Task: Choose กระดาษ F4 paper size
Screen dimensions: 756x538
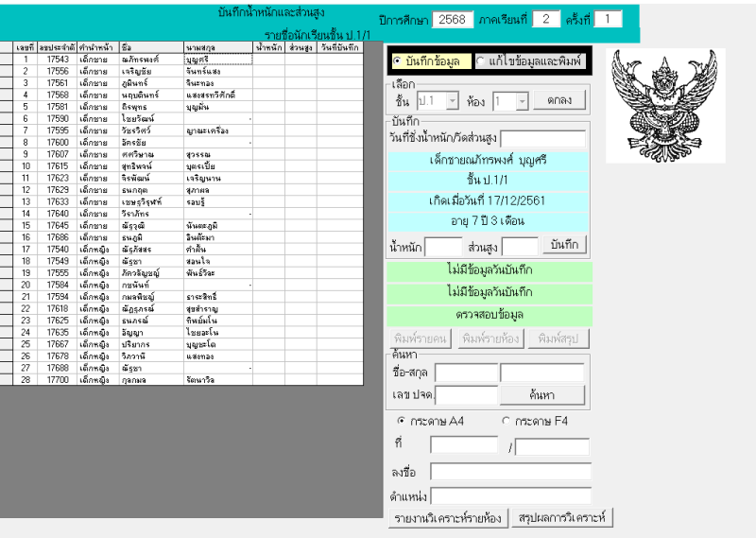Action: 507,420
